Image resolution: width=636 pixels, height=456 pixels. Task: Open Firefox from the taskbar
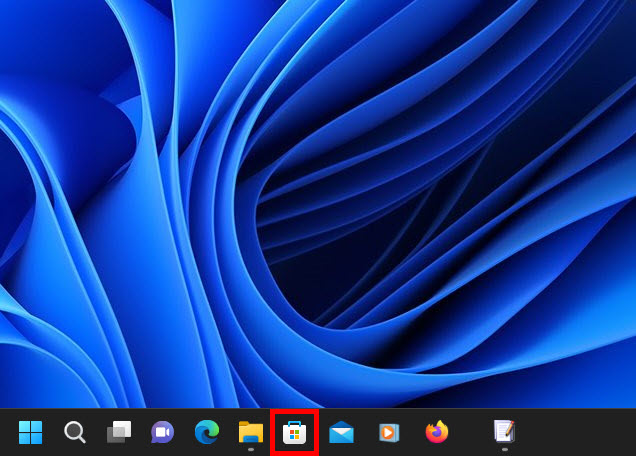click(x=437, y=432)
